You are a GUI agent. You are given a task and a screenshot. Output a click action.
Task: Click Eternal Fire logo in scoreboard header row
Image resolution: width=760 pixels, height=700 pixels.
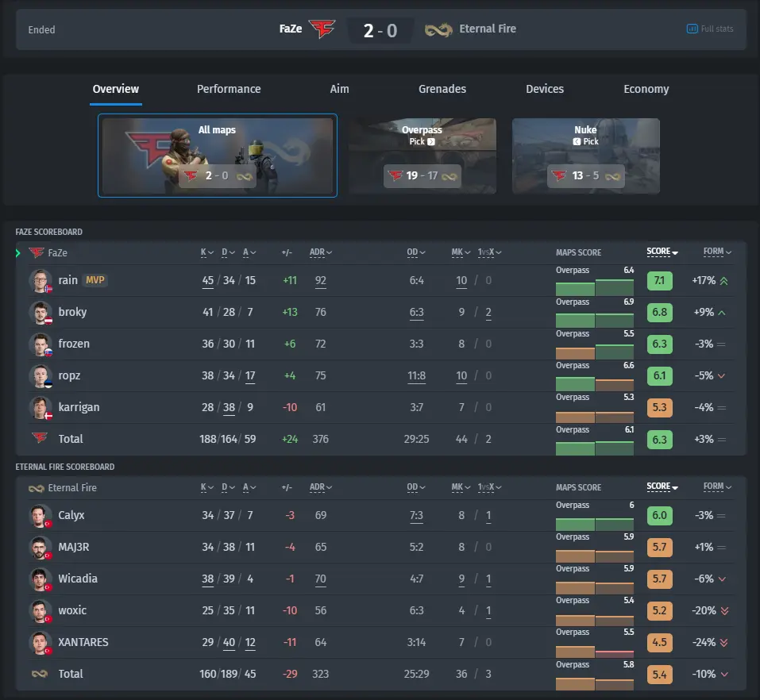(37, 488)
